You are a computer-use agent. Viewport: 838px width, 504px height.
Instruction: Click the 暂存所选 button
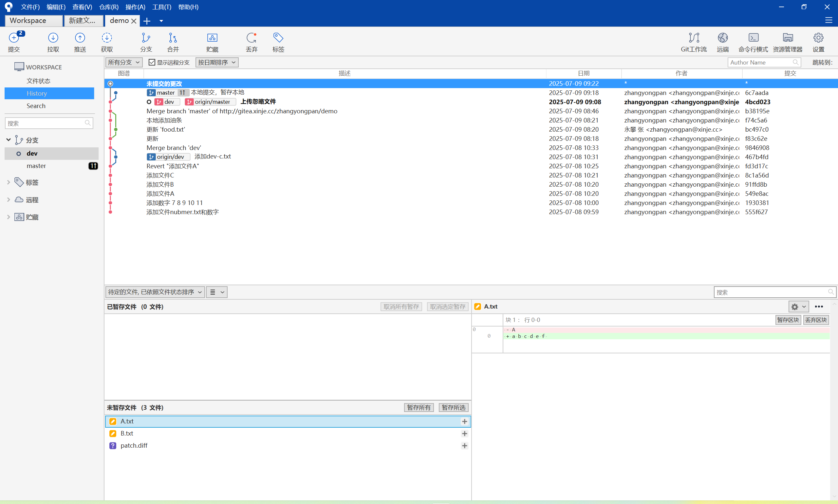pos(453,407)
